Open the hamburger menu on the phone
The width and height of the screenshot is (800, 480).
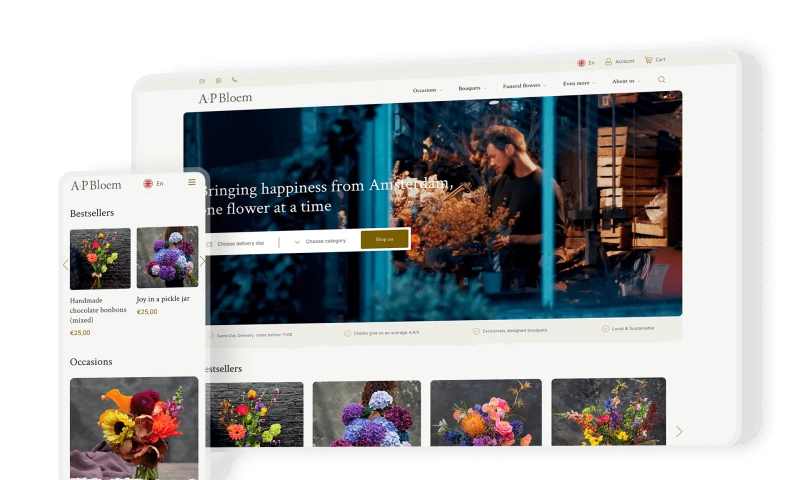(192, 182)
